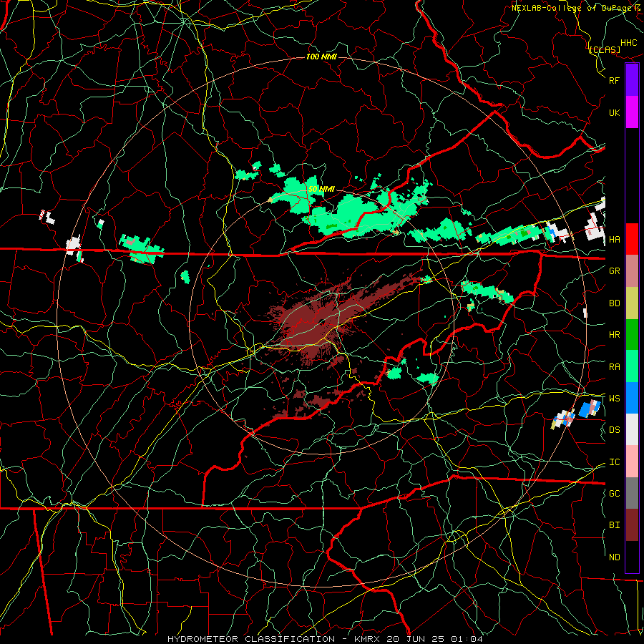
Task: Click the HYDROMETEOR CLASSIFICATION title text
Action: tap(251, 639)
